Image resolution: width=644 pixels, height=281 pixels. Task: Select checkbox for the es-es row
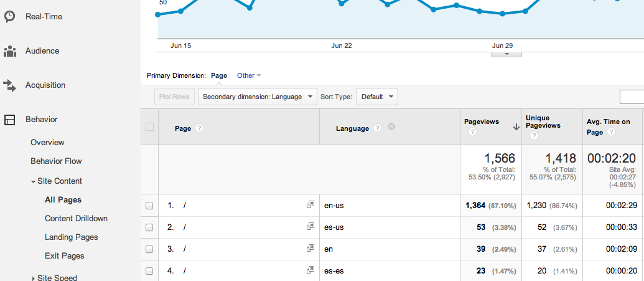(x=149, y=271)
